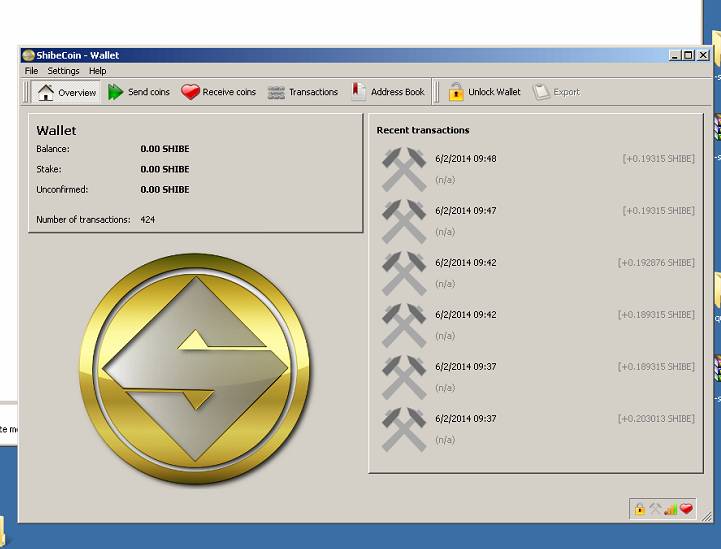The height and width of the screenshot is (549, 721).
Task: Go to Receive coins label
Action: tap(229, 92)
